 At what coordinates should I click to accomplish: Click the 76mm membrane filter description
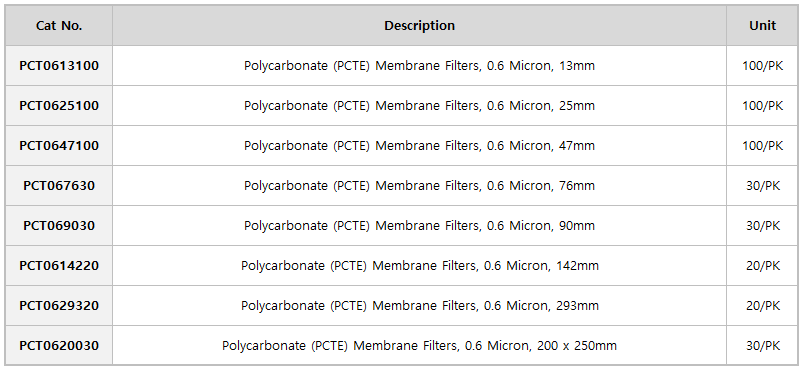pyautogui.click(x=419, y=186)
